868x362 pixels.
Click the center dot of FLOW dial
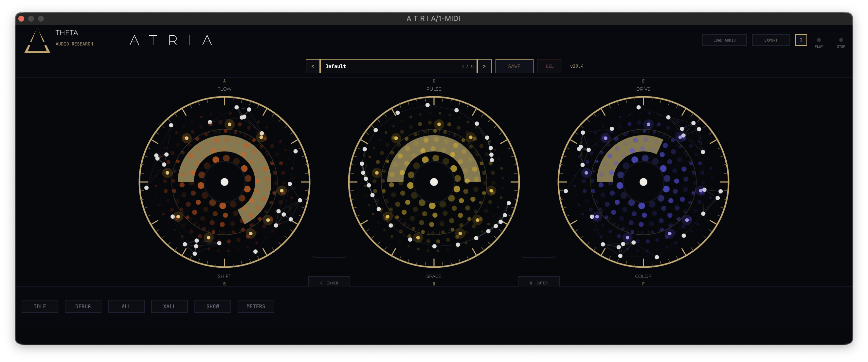coord(225,182)
